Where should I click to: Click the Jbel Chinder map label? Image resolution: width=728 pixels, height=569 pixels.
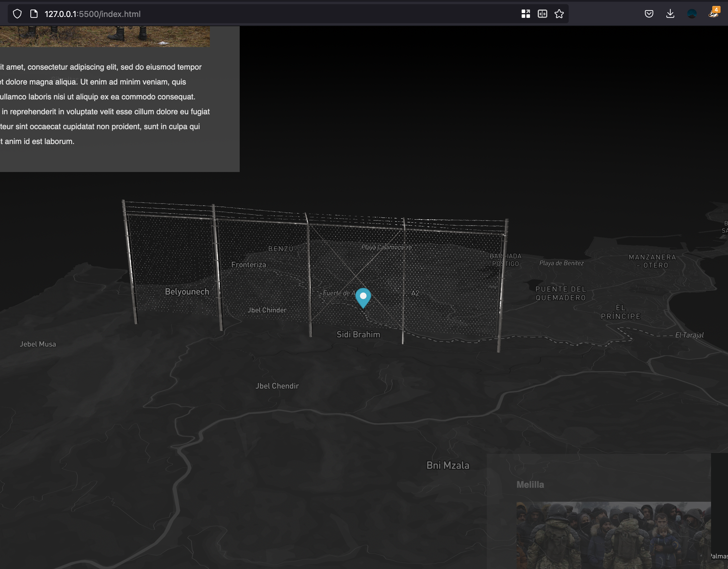point(267,310)
